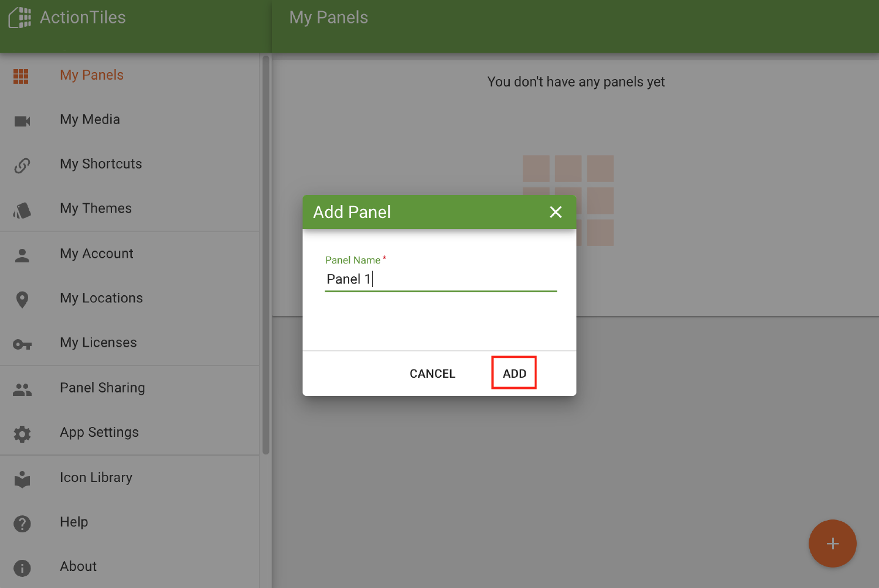Dismiss the dialog with CANCEL
This screenshot has height=588, width=879.
432,373
